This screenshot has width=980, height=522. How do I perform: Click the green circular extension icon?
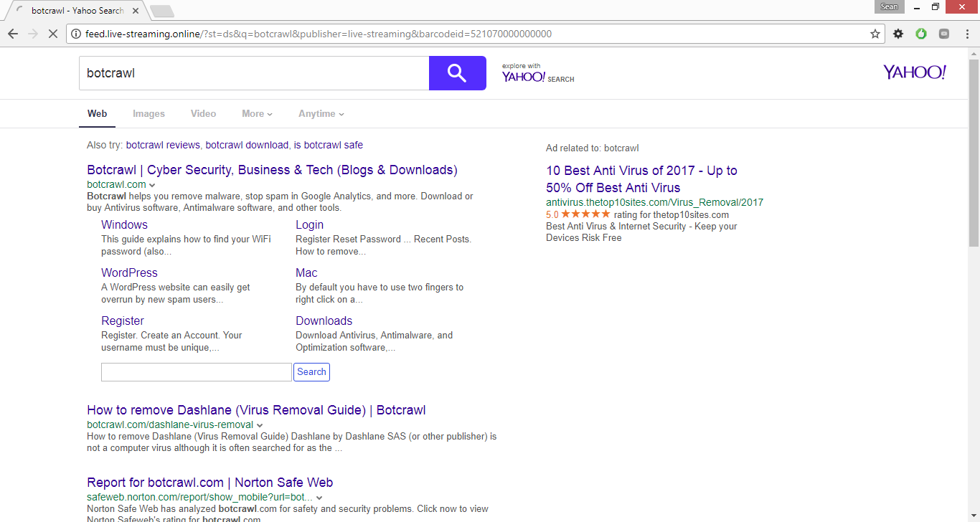pos(921,34)
